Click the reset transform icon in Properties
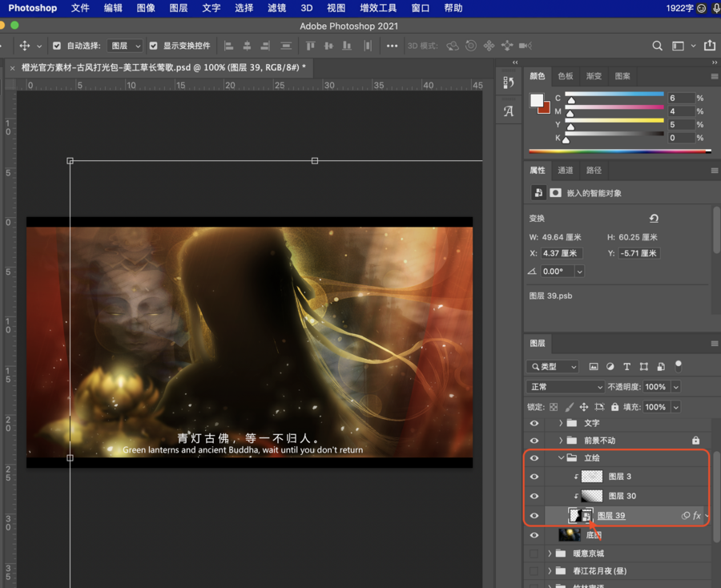The width and height of the screenshot is (721, 588). click(654, 219)
